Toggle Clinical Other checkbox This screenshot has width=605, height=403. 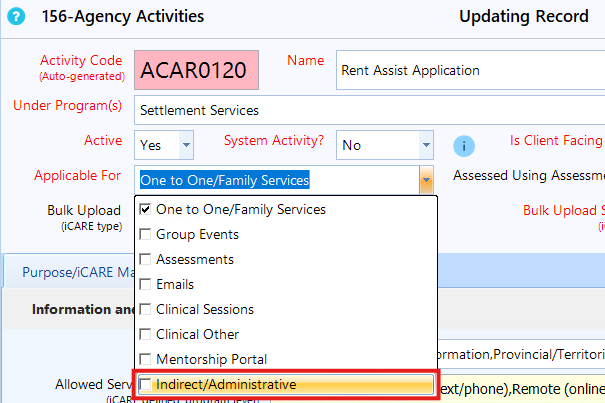pyautogui.click(x=145, y=334)
